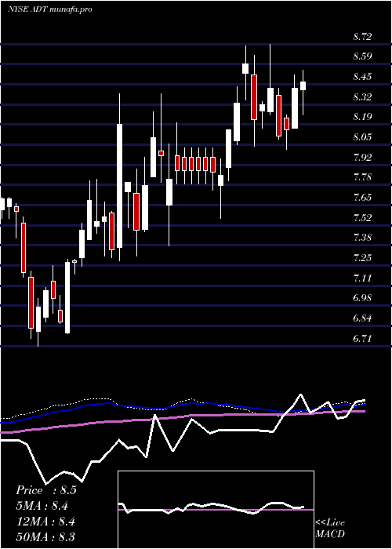Screen dimensions: 392x549
Task: Click the 7.92 price axis label
Action: 362,157
